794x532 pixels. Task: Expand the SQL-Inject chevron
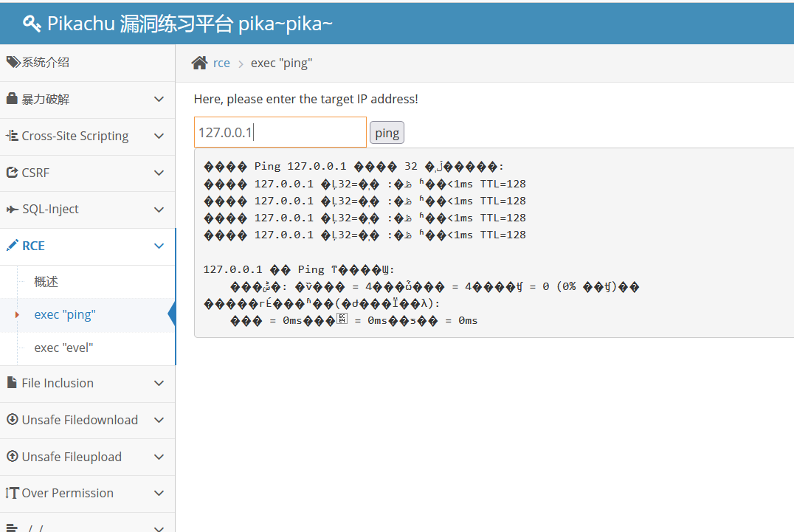159,210
